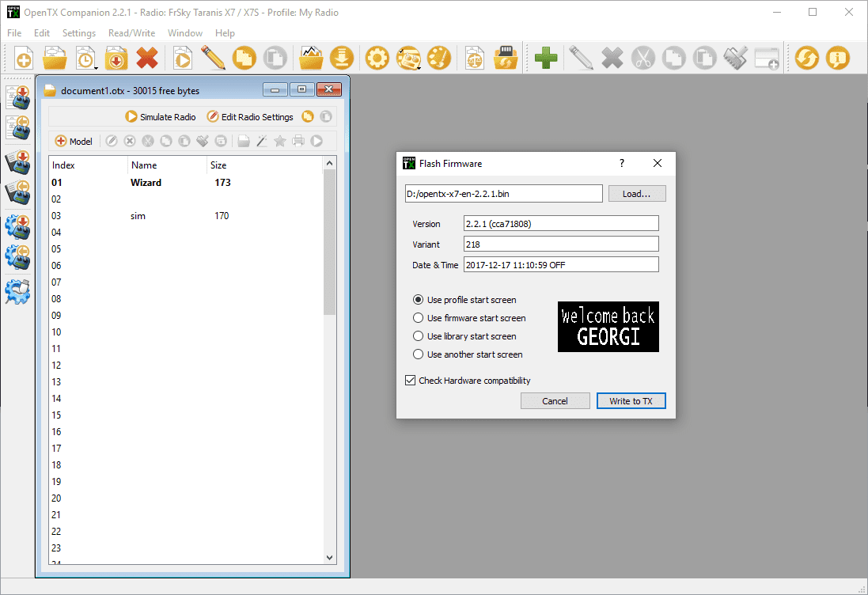Click the Variant field showing 218
This screenshot has width=868, height=595.
point(561,244)
